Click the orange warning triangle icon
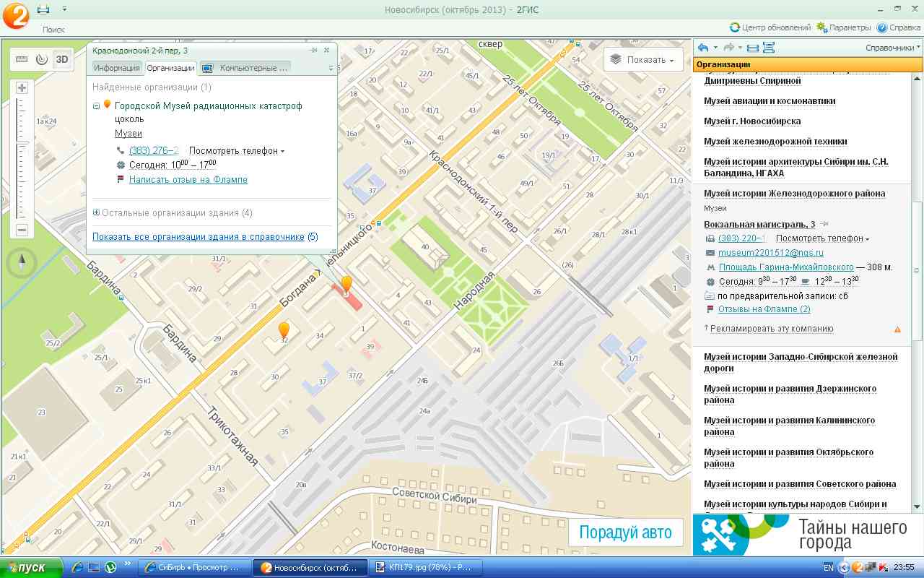Viewport: 924px width, 578px height. pyautogui.click(x=897, y=329)
